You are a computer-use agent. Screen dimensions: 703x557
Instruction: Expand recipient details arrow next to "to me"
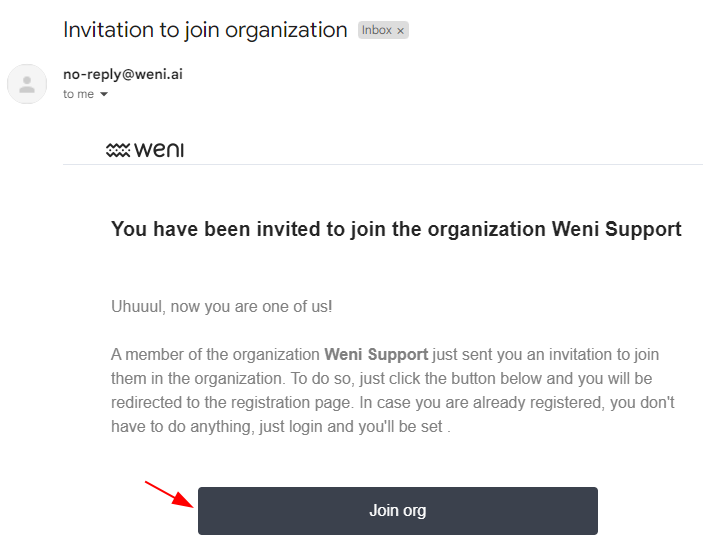pos(103,95)
